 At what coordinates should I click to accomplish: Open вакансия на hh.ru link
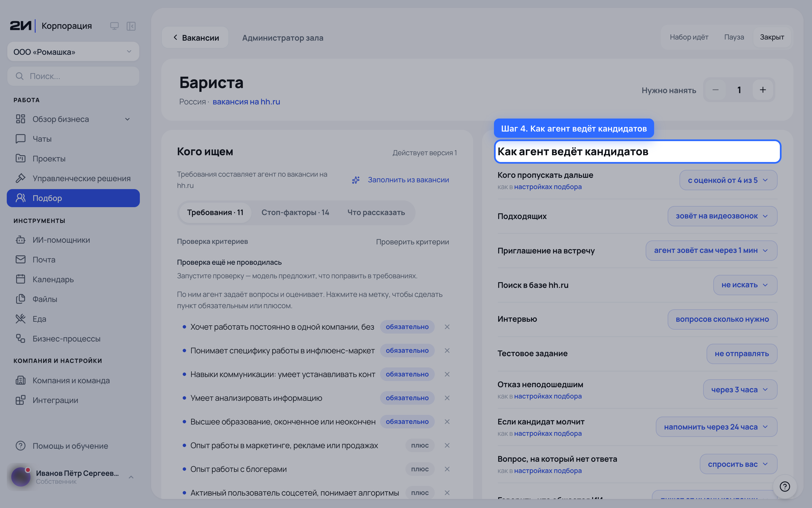click(246, 102)
